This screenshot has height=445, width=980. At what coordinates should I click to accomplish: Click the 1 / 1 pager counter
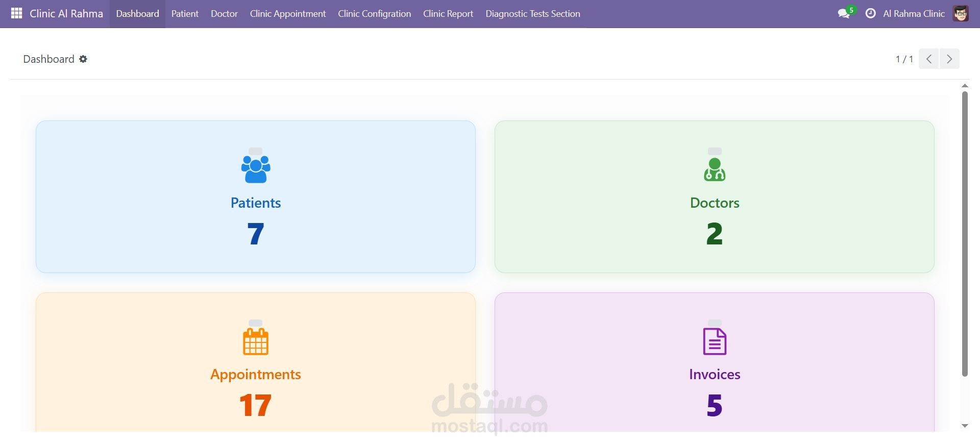coord(904,59)
